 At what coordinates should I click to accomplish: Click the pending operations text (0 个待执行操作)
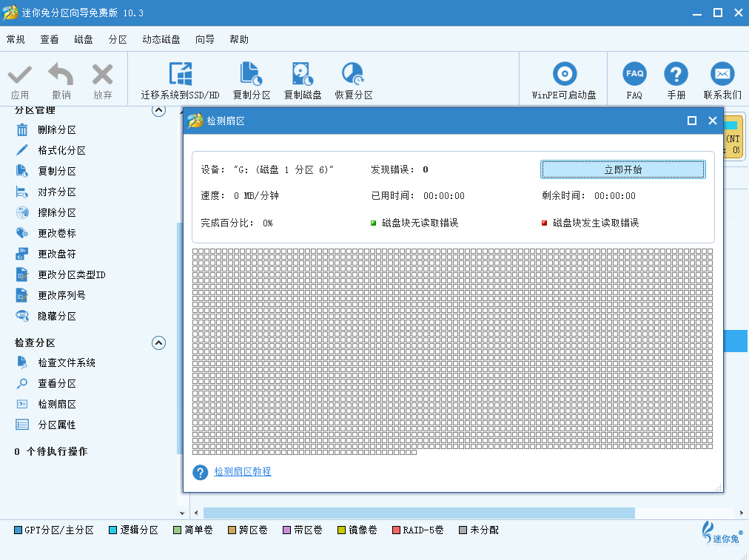[x=50, y=452]
